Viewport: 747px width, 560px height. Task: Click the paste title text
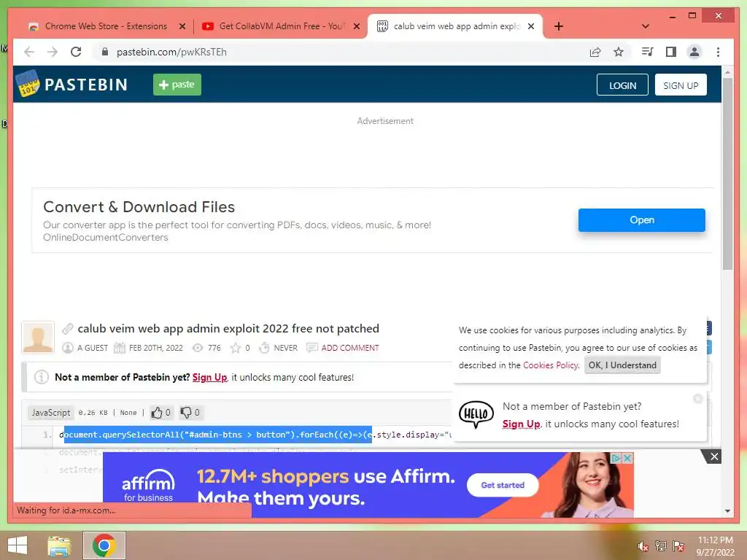click(x=228, y=329)
